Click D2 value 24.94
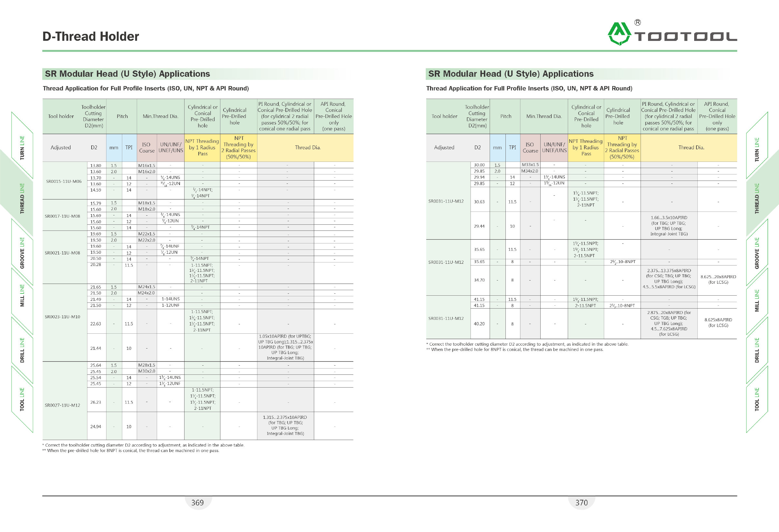Screen dimensions: 779x532 click(95, 427)
